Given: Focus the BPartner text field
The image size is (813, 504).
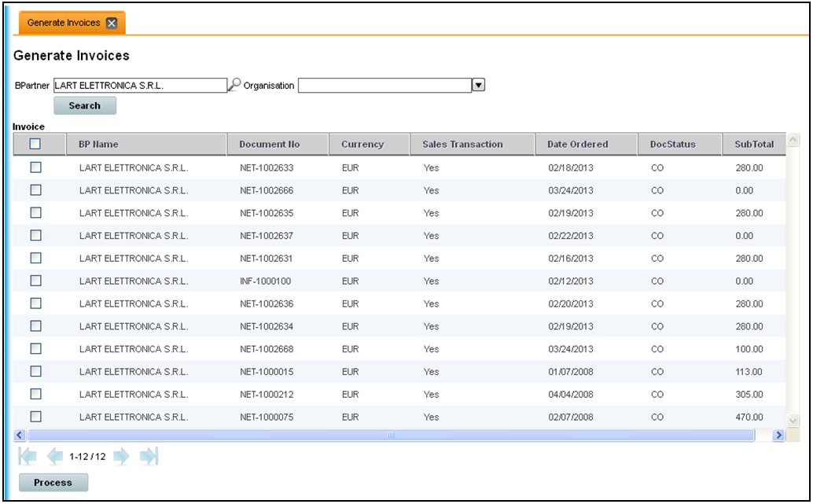Looking at the screenshot, I should [x=139, y=85].
